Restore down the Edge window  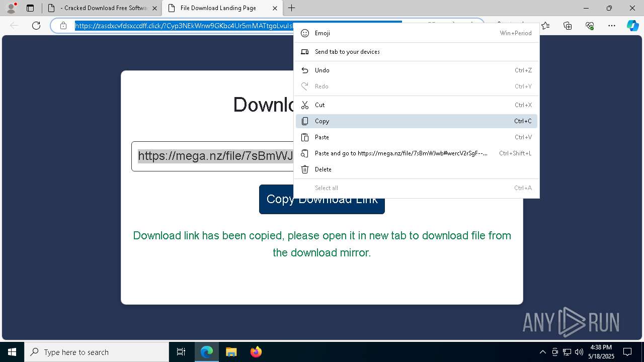609,8
